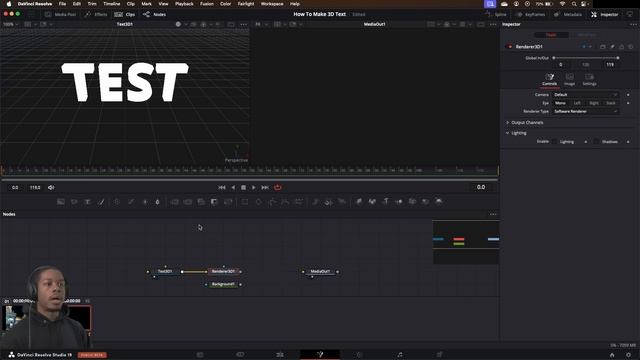Select Right eye option
This screenshot has height=360, width=640.
594,103
